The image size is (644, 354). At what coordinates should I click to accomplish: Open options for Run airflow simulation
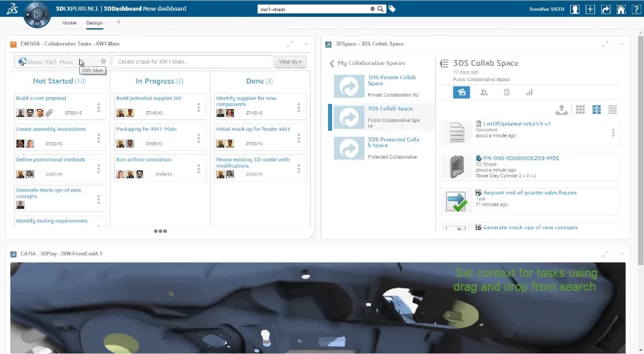[x=199, y=168]
